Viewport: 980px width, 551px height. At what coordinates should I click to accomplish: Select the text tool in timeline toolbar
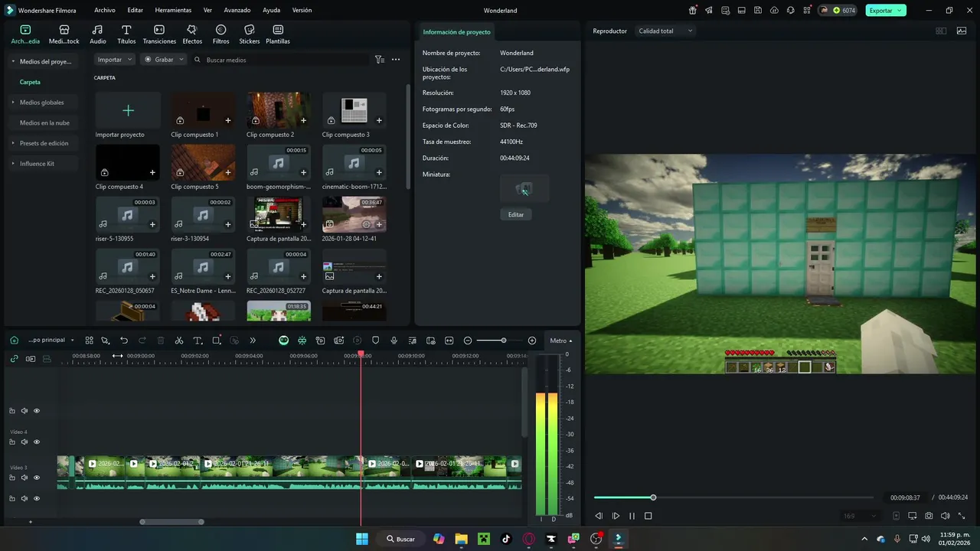tap(198, 341)
